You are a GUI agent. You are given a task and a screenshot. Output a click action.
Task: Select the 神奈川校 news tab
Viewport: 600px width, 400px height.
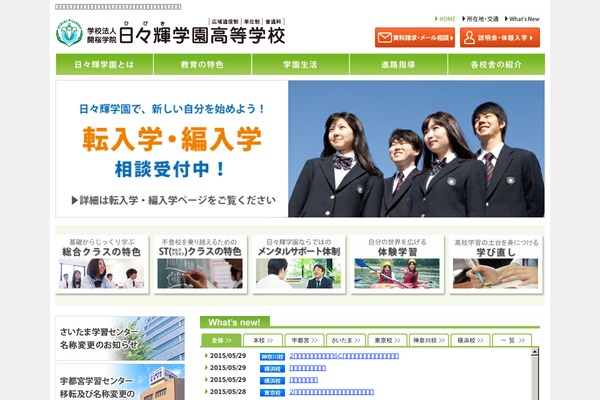[x=429, y=340]
